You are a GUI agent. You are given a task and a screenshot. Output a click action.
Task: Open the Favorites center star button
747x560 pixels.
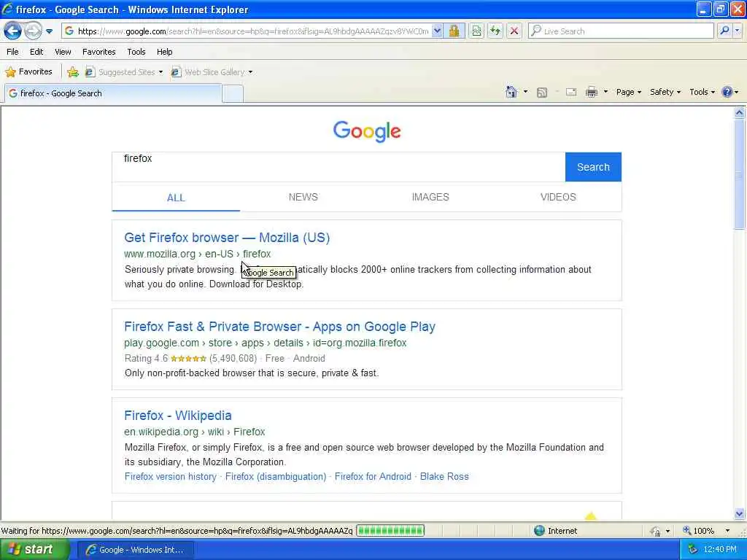(x=28, y=72)
